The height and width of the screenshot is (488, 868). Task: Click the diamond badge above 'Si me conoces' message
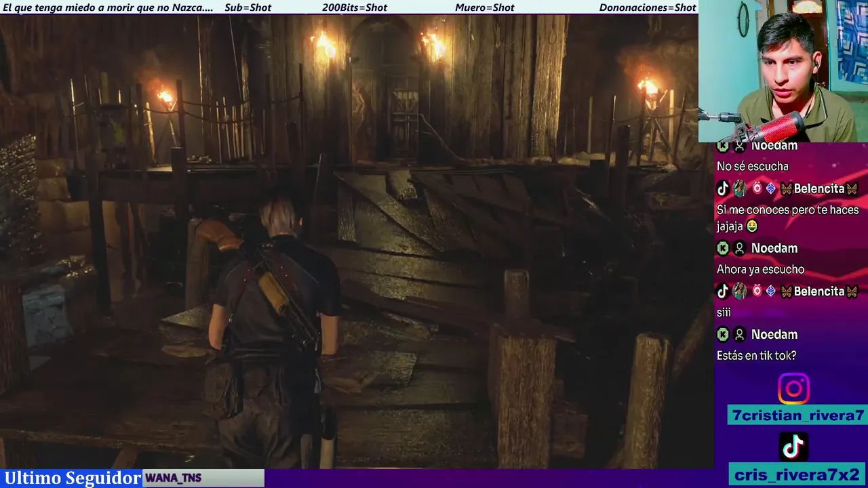(770, 188)
